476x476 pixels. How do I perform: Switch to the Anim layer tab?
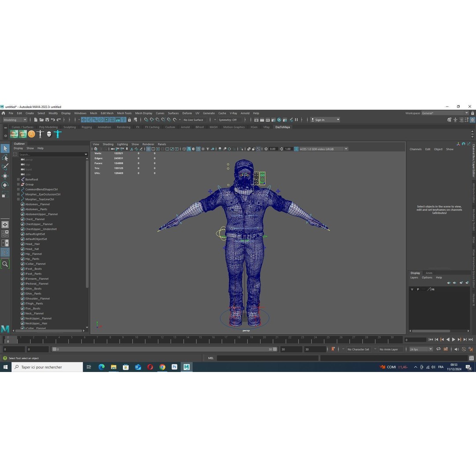coord(429,273)
